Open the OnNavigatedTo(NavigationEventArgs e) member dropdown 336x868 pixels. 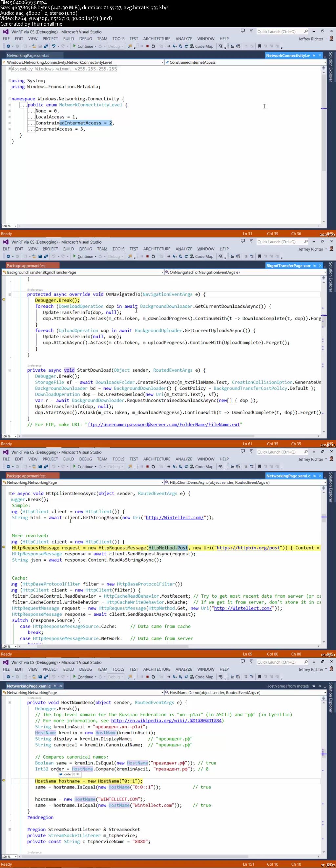tap(245, 272)
